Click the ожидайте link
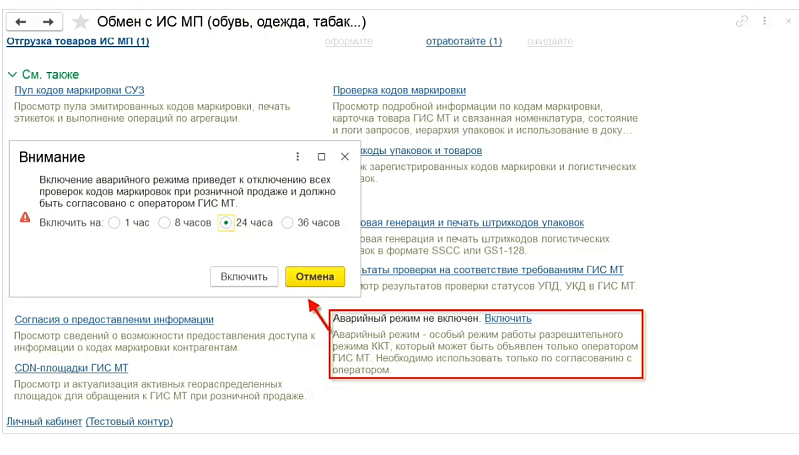Viewport: 799px width, 455px height. (550, 41)
